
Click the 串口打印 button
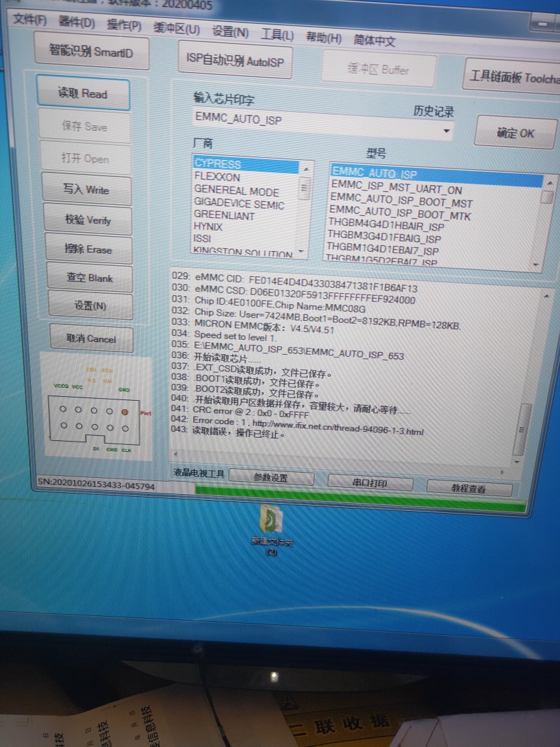click(x=370, y=483)
